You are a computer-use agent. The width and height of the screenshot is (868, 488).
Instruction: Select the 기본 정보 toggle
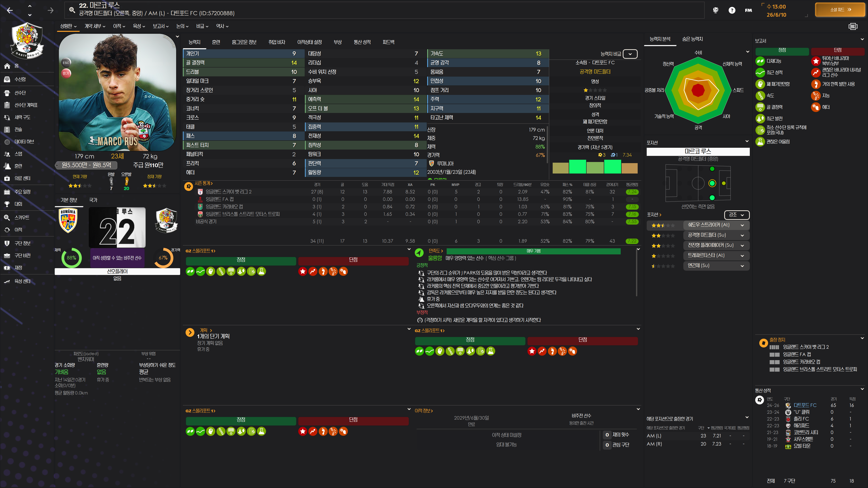[x=69, y=200]
